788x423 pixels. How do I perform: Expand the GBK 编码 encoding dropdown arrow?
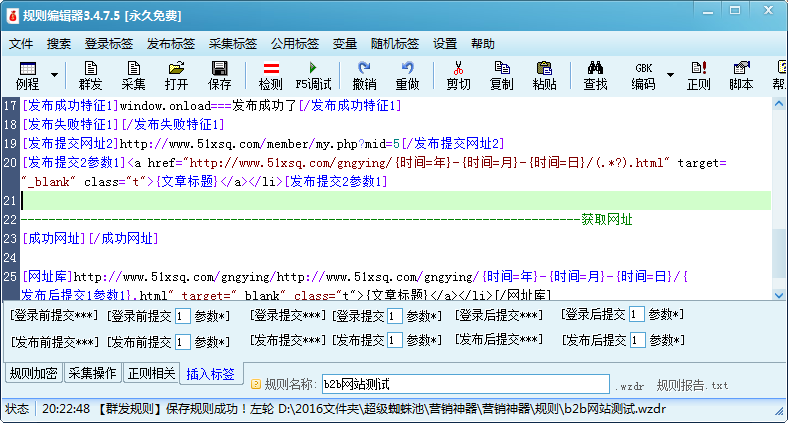pyautogui.click(x=670, y=75)
